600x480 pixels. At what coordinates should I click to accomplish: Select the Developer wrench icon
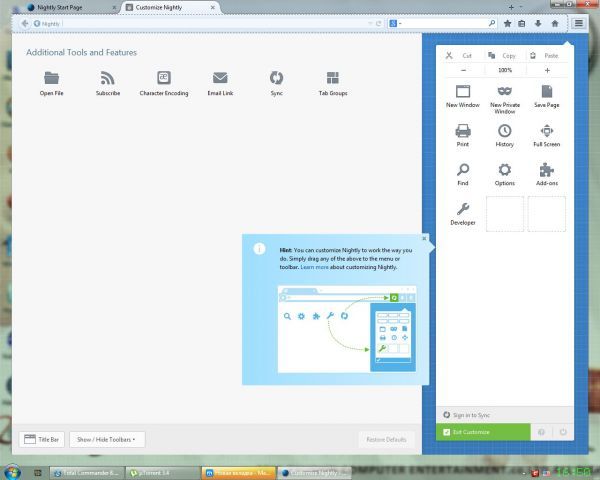pyautogui.click(x=463, y=209)
